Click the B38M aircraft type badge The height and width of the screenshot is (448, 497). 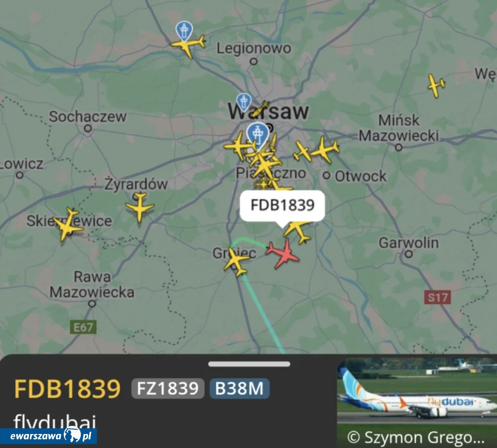[x=239, y=388]
